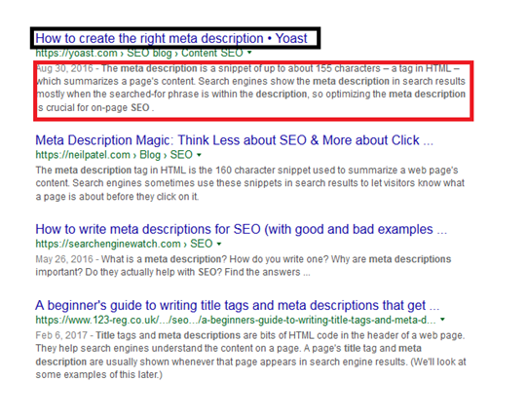The image size is (527, 420).
Task: Click 'Yoast' at the end of first title
Action: click(291, 39)
